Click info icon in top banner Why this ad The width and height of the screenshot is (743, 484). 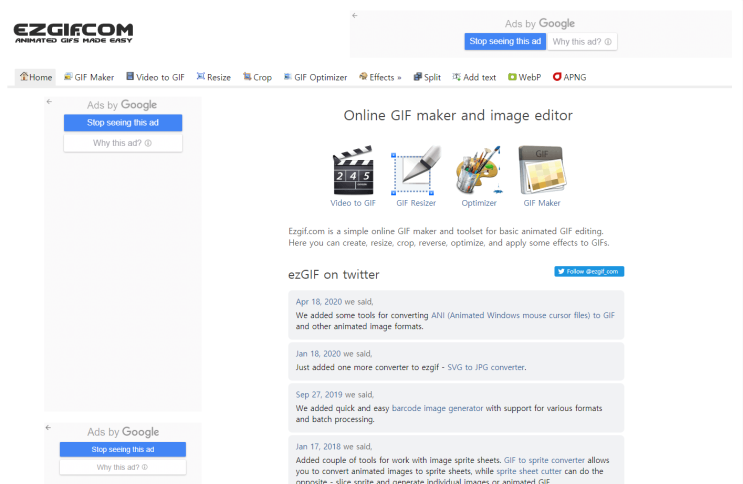click(x=608, y=42)
